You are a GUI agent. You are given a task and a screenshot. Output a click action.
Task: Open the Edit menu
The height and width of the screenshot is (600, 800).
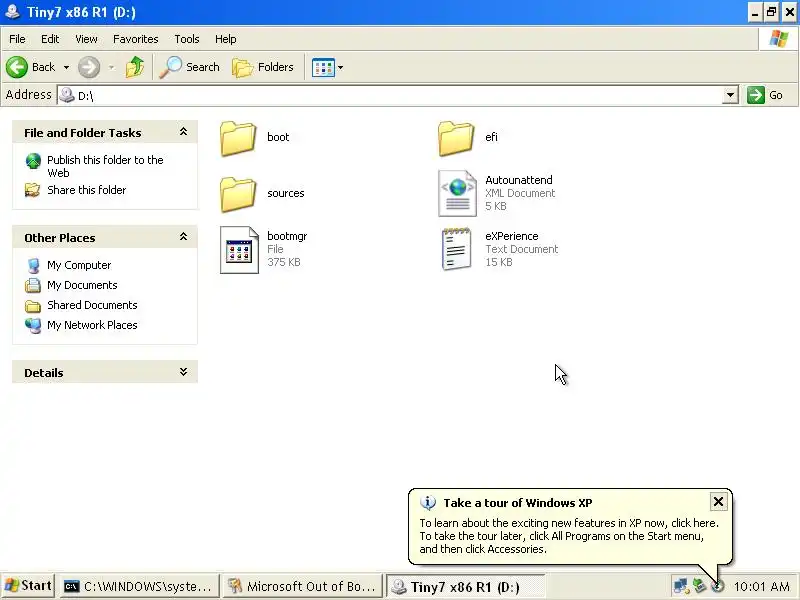(50, 39)
